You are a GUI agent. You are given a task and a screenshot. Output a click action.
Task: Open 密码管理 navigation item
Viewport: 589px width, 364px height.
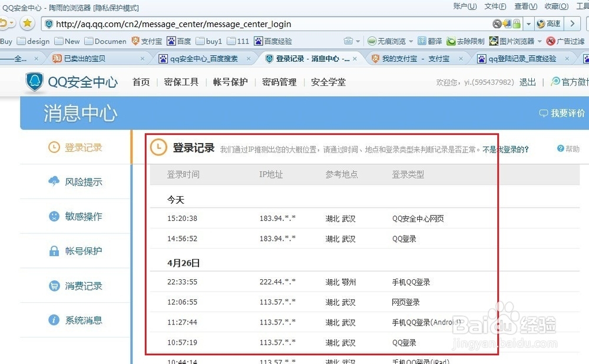pyautogui.click(x=279, y=82)
